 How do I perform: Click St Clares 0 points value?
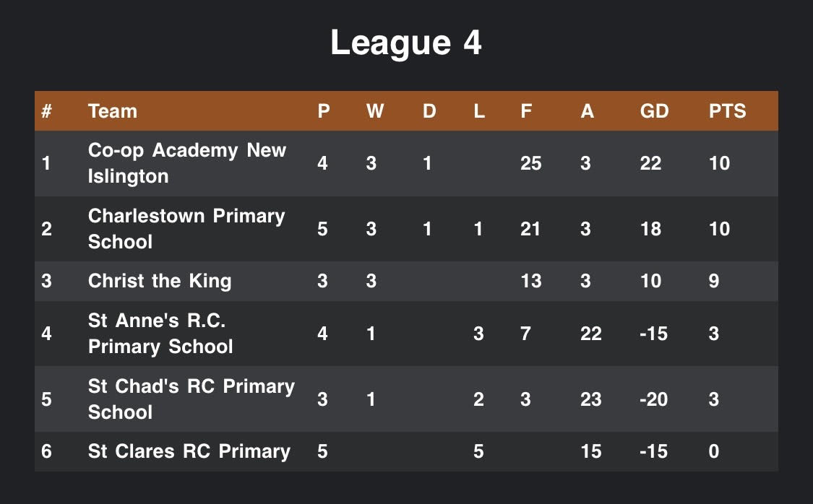pyautogui.click(x=714, y=451)
